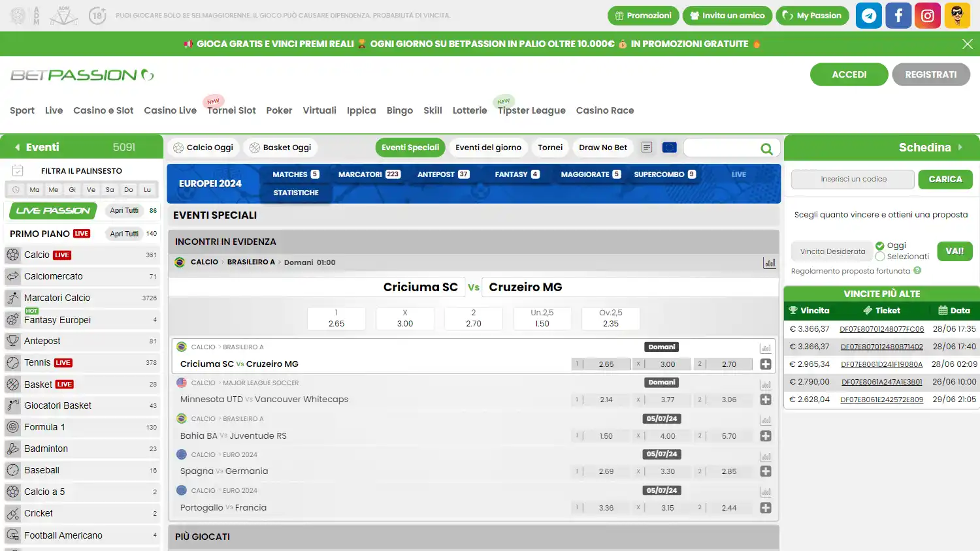Select the Selezionati radio option
Image resolution: width=980 pixels, height=551 pixels.
click(x=880, y=257)
